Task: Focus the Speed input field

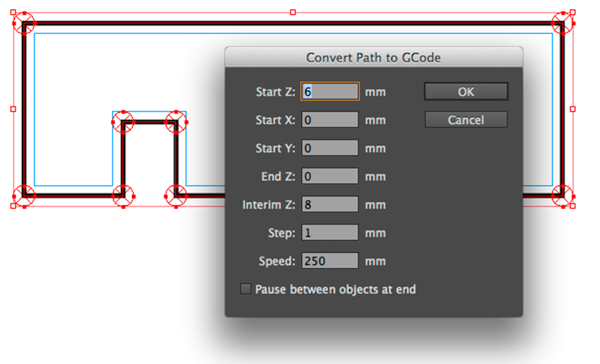Action: (x=330, y=261)
